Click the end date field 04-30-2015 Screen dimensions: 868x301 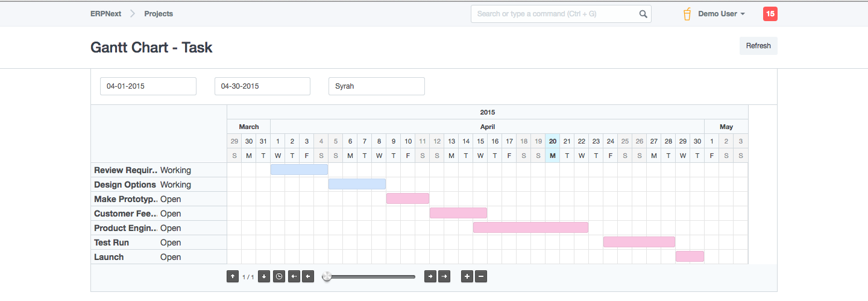[262, 86]
